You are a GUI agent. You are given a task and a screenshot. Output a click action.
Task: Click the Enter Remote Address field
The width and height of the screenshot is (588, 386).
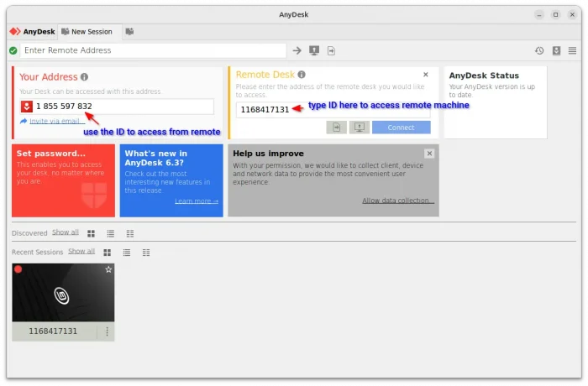click(153, 50)
